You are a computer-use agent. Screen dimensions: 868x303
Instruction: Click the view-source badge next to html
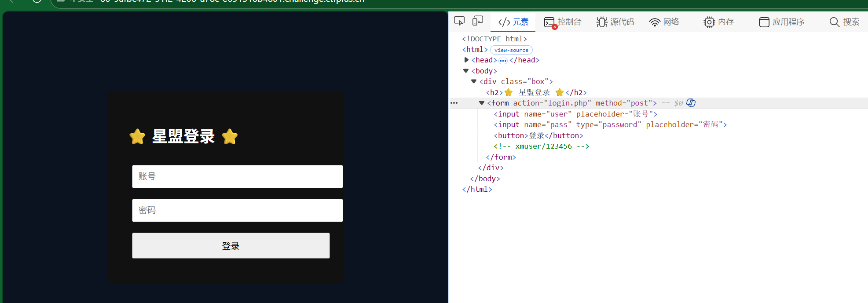(511, 50)
